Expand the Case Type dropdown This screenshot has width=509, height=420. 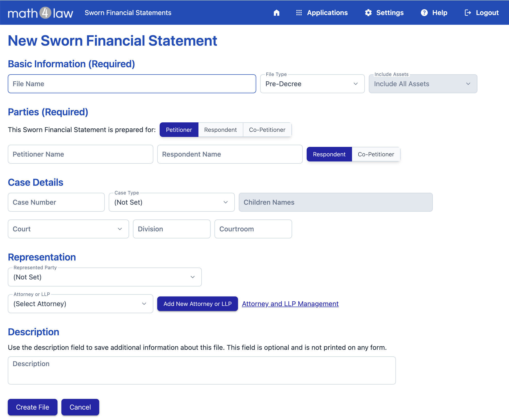pyautogui.click(x=172, y=202)
